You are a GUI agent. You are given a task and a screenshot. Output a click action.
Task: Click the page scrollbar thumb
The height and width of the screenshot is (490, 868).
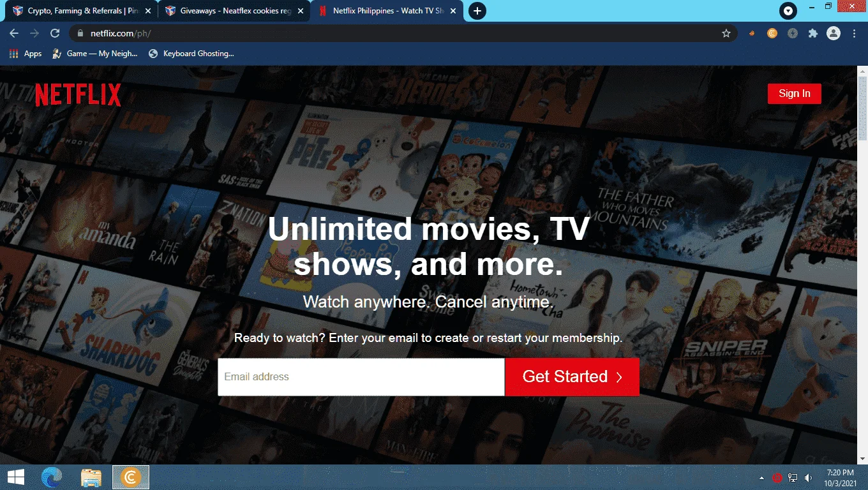pos(862,107)
